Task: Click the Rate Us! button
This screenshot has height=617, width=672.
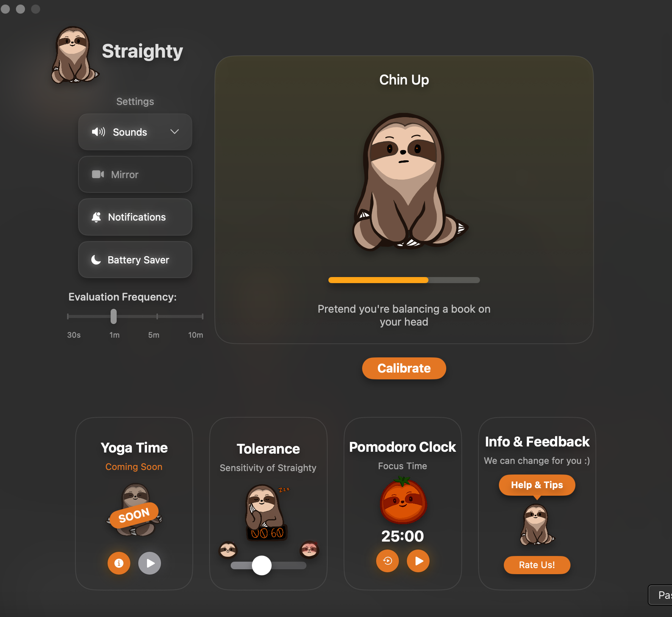Action: coord(537,565)
